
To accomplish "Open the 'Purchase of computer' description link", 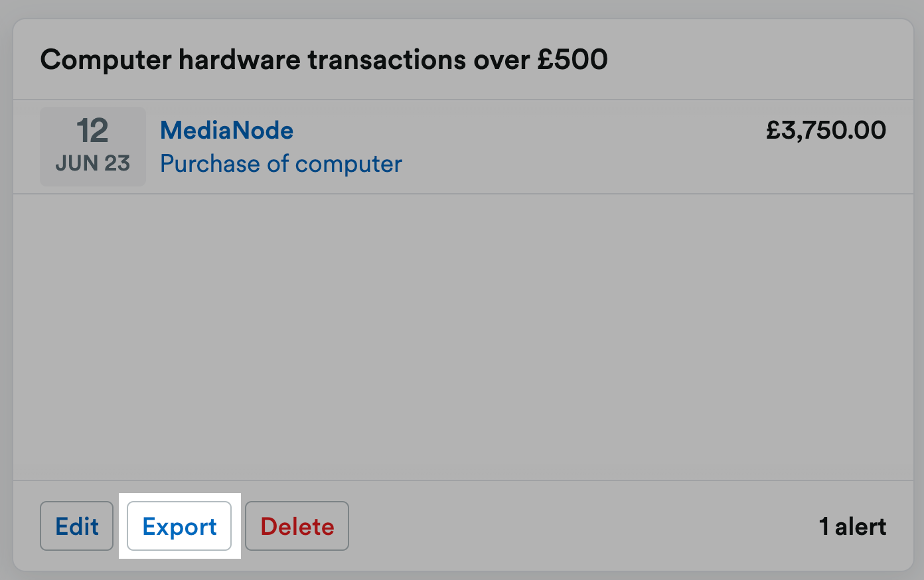I will pyautogui.click(x=281, y=164).
